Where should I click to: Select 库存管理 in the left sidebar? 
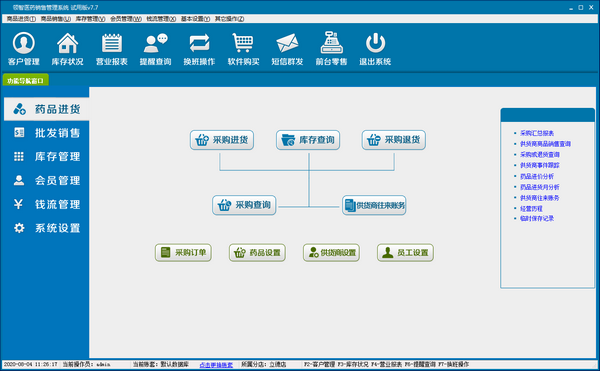47,156
